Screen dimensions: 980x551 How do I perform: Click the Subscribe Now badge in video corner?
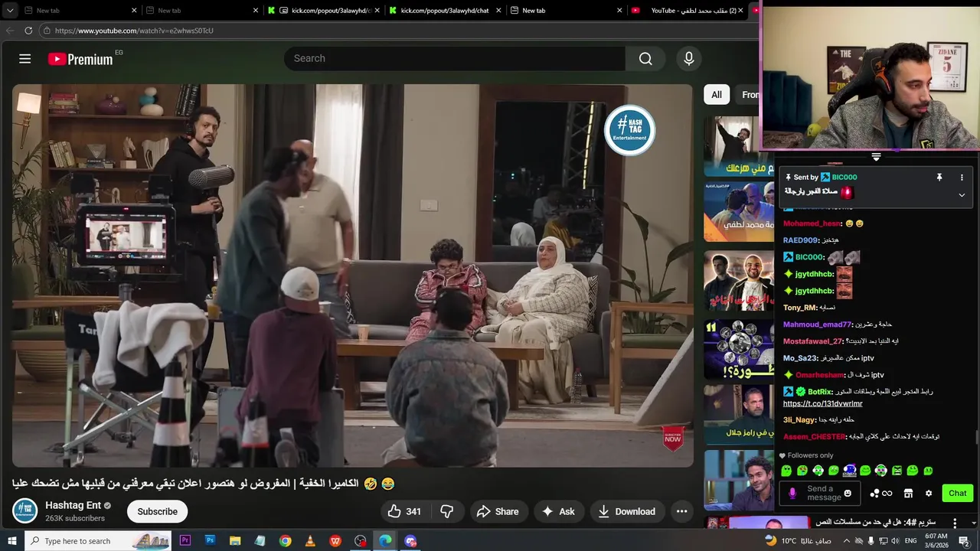[673, 439]
